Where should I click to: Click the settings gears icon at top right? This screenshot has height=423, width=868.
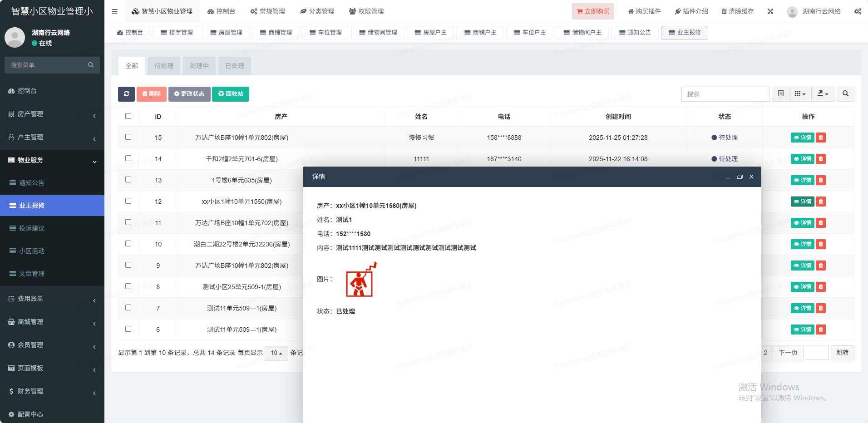(858, 11)
